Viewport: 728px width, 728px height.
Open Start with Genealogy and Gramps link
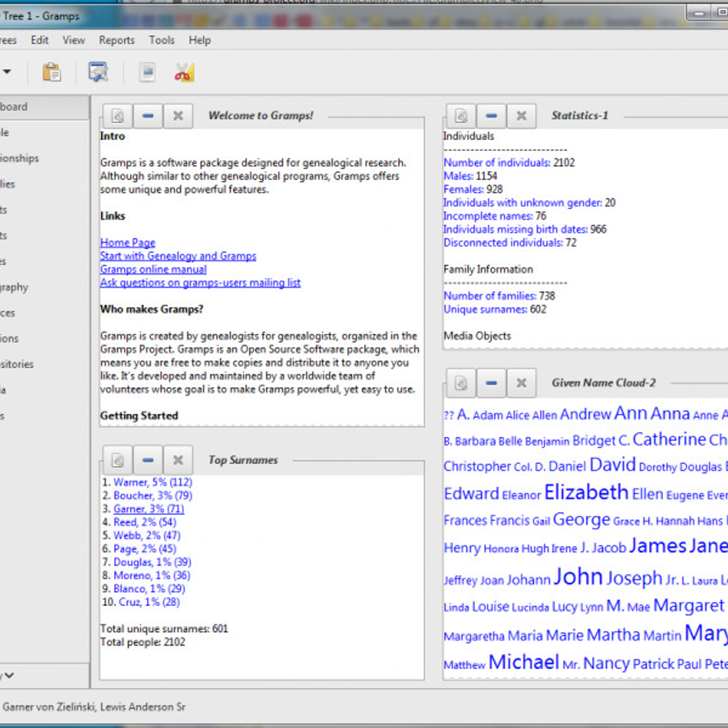(x=178, y=256)
